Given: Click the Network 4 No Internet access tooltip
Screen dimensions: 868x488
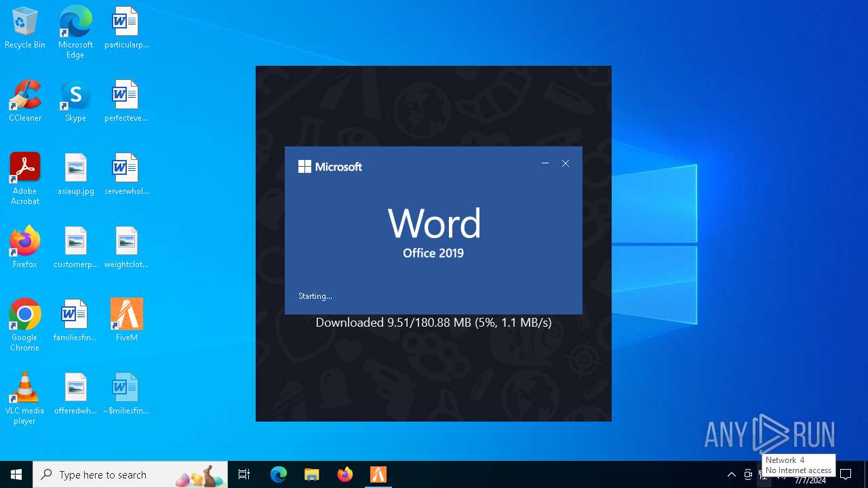Looking at the screenshot, I should pyautogui.click(x=798, y=465).
